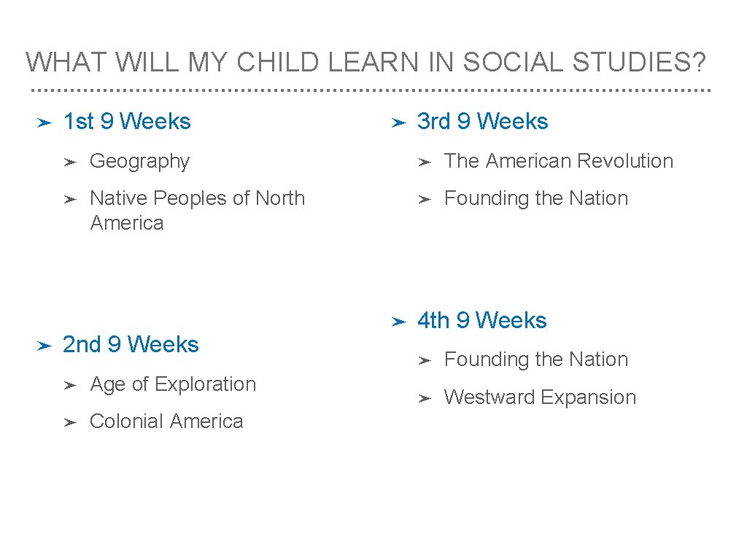Select the arrow bullet before Native Peoples
747x560 pixels.
click(70, 199)
